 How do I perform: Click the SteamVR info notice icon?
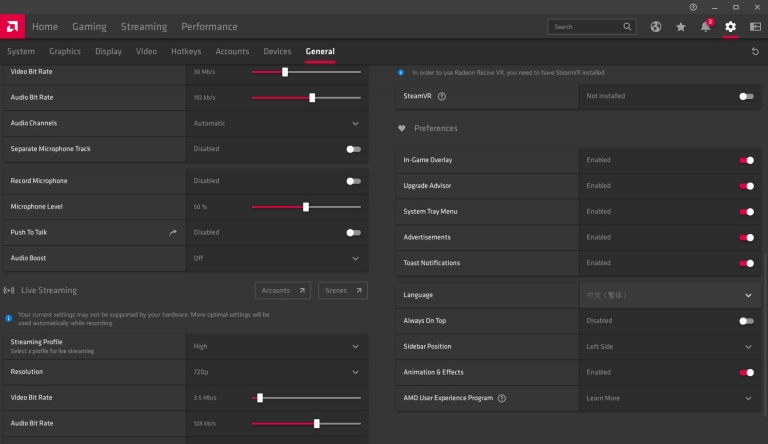coord(401,73)
